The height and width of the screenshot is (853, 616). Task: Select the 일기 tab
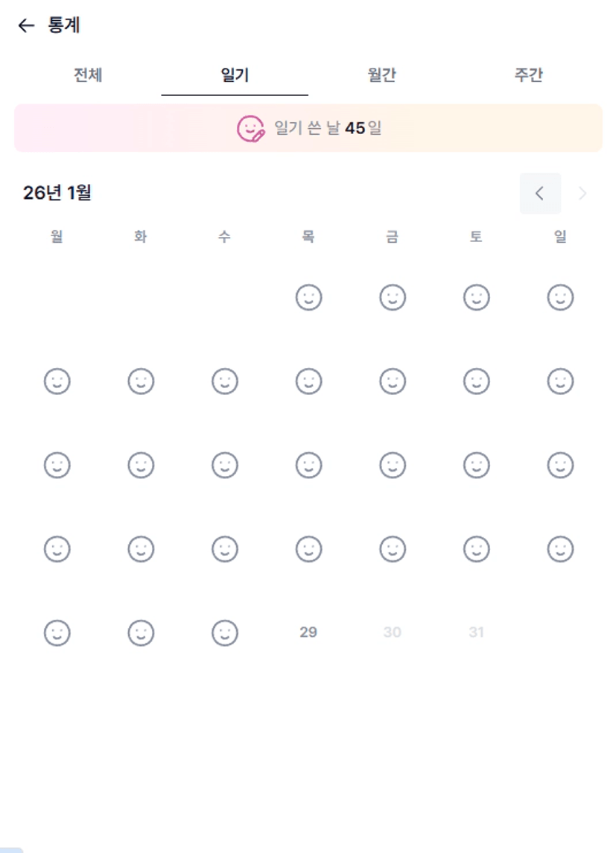click(235, 75)
